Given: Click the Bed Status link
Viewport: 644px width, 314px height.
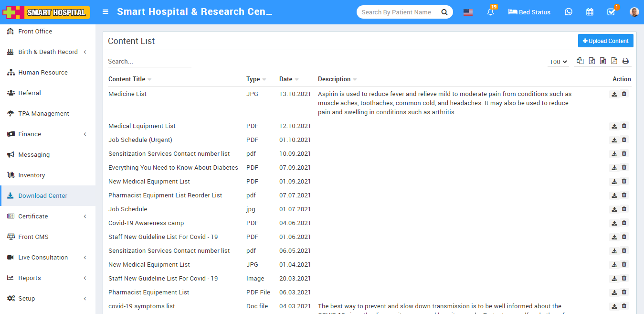Looking at the screenshot, I should pos(529,12).
